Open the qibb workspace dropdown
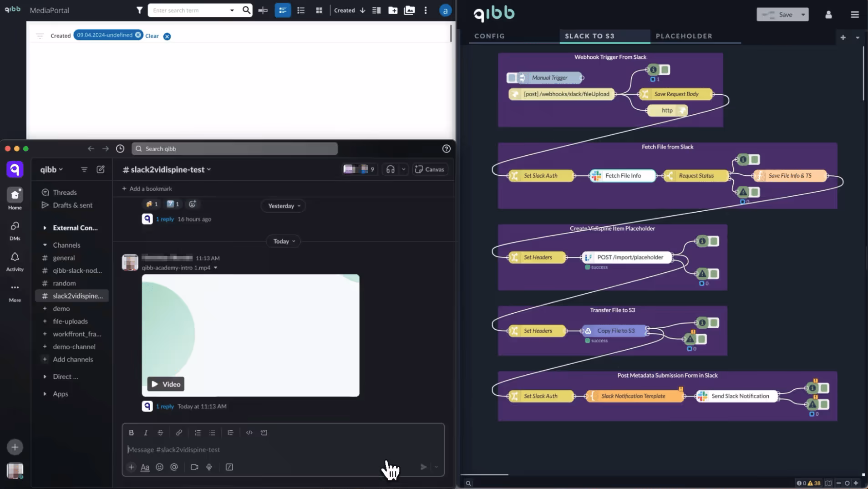 [x=51, y=169]
